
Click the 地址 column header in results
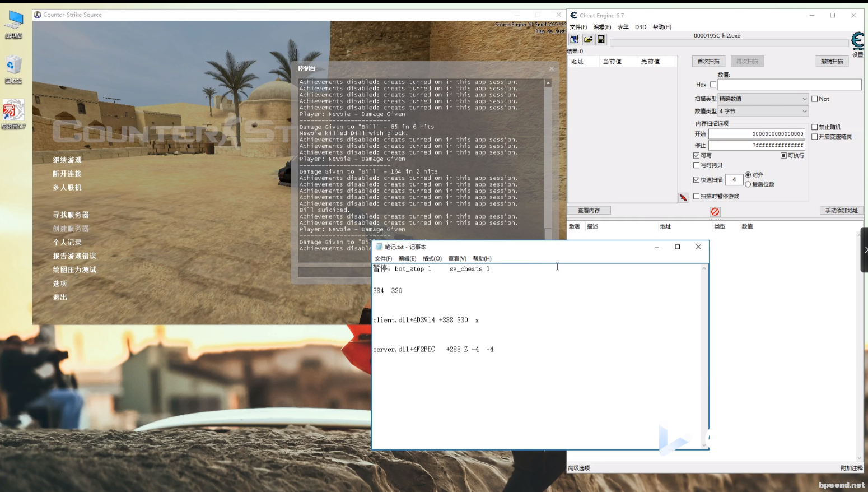pos(584,62)
